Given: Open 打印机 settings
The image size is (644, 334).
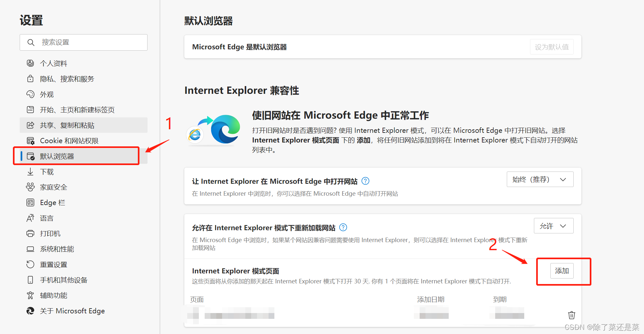Looking at the screenshot, I should tap(84, 233).
